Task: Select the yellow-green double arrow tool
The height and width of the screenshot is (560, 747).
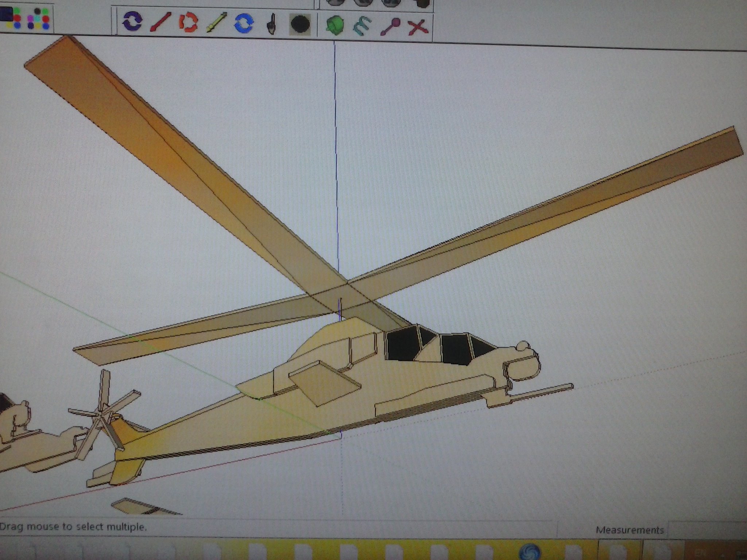Action: 216,23
